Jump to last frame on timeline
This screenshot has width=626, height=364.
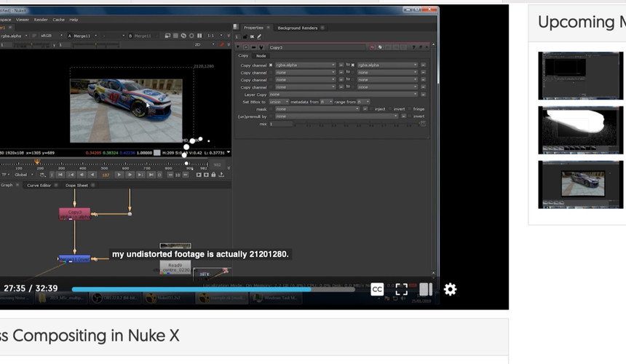[151, 175]
